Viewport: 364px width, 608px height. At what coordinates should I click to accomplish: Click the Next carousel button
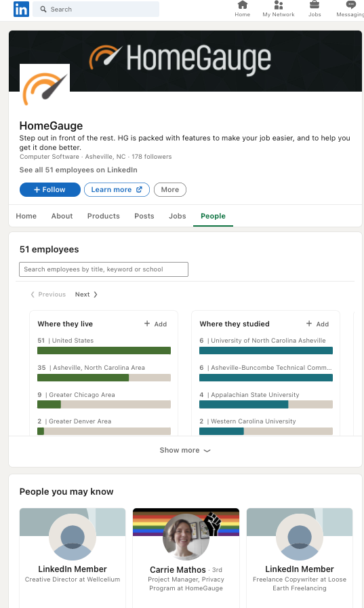pyautogui.click(x=86, y=294)
